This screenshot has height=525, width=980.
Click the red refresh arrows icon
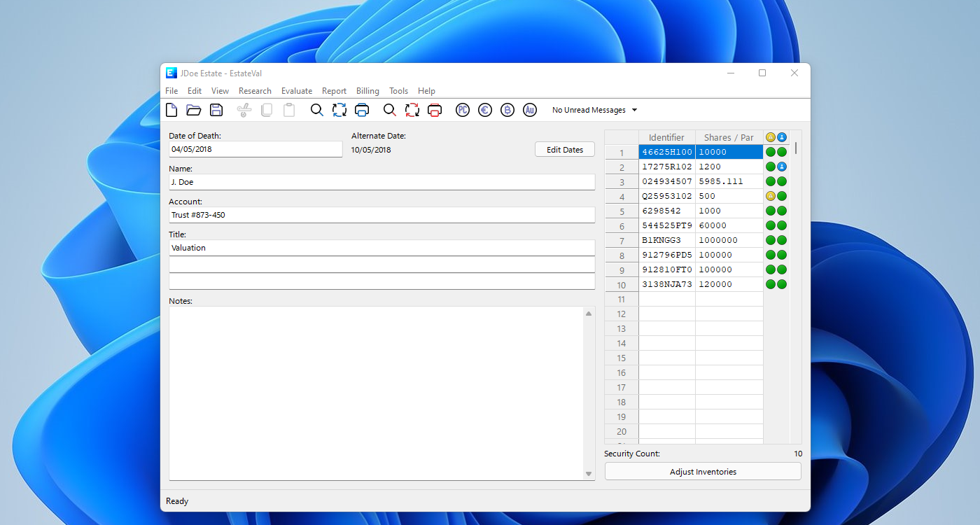coord(412,110)
